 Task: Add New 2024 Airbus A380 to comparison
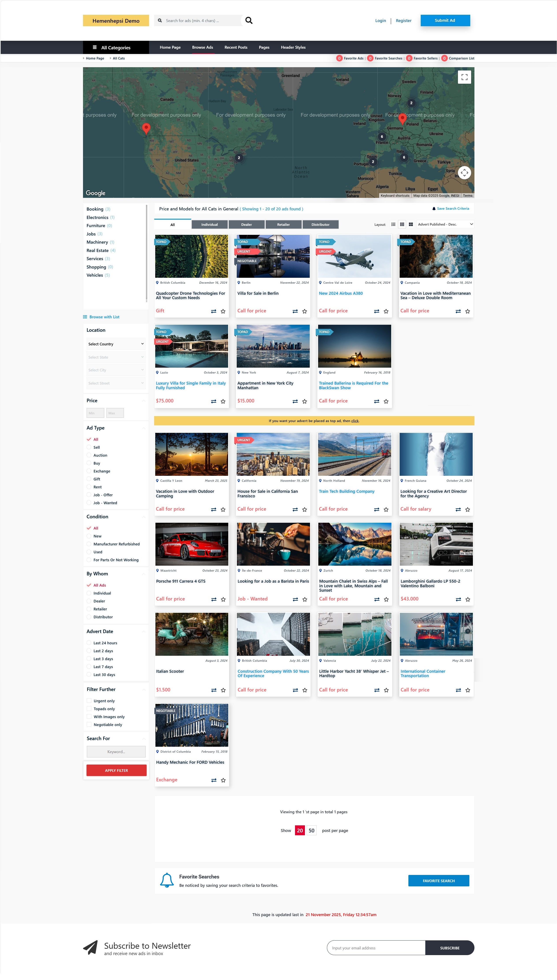(x=376, y=311)
